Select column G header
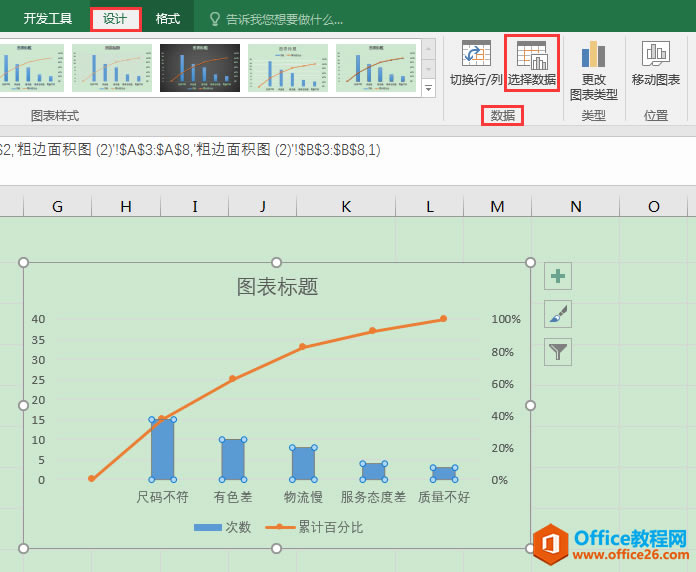The width and height of the screenshot is (696, 572). (x=57, y=206)
